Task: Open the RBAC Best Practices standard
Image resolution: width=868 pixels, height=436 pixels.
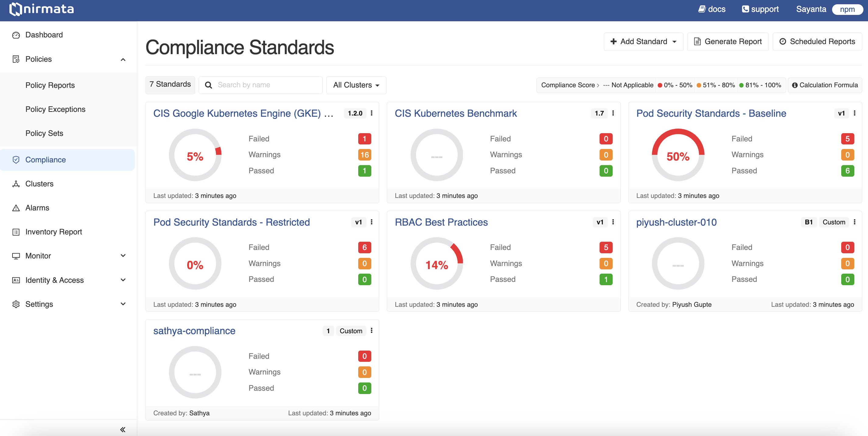Action: (x=441, y=222)
